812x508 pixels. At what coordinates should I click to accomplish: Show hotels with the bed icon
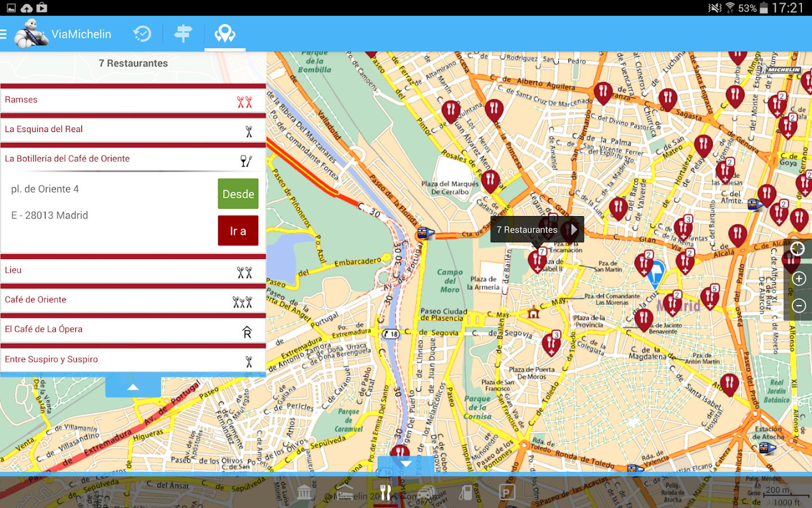coord(345,492)
